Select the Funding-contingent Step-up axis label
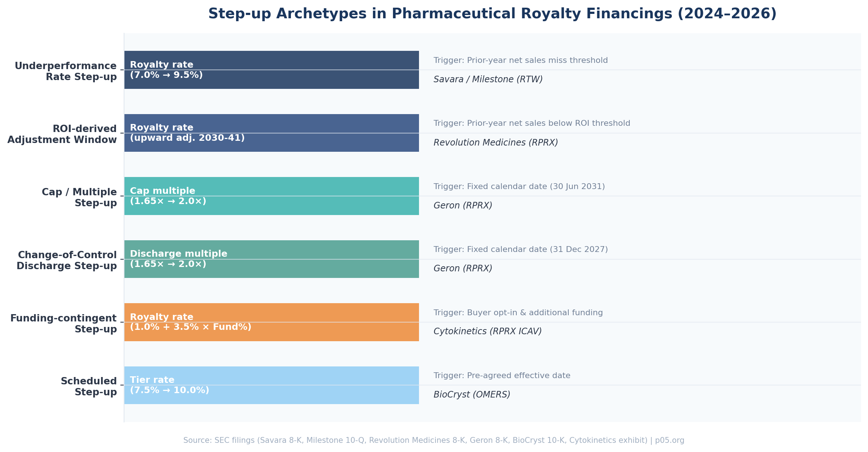This screenshot has width=868, height=452. click(x=64, y=324)
